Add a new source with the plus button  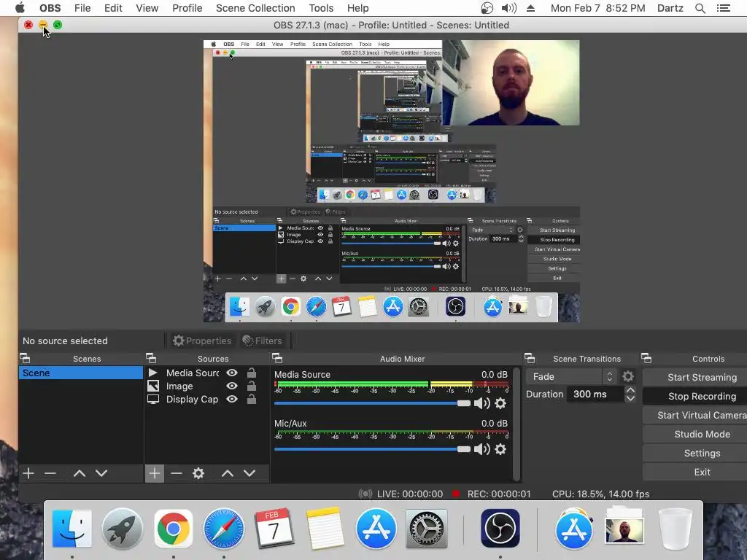click(155, 473)
